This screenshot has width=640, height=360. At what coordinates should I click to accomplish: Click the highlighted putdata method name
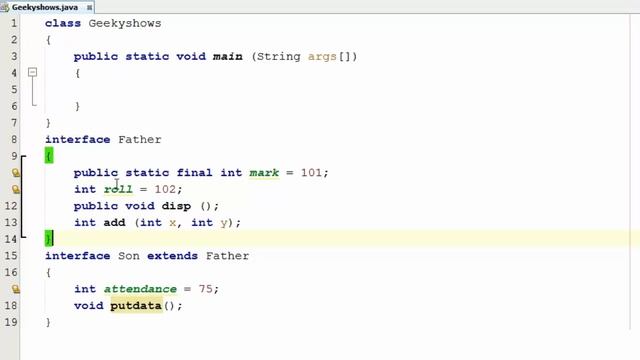click(136, 306)
